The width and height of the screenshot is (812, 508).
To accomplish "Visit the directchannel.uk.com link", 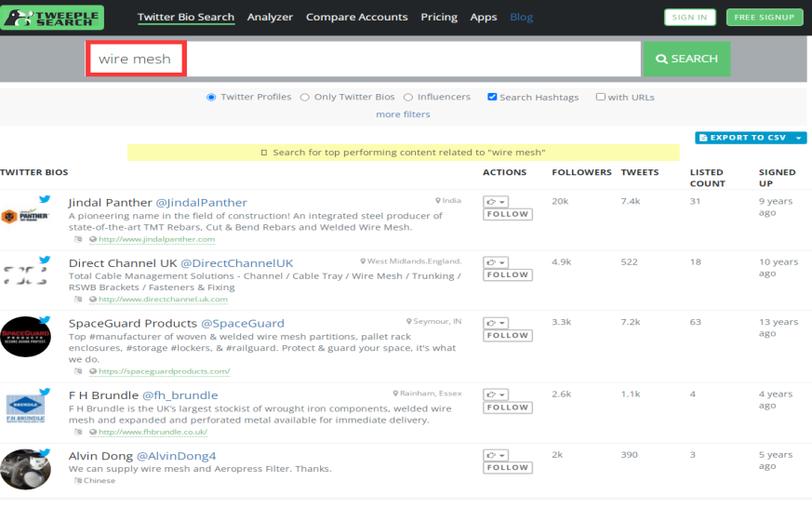I will [163, 300].
